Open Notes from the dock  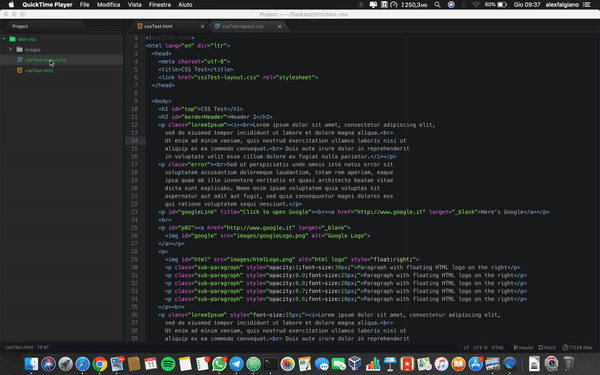pos(185,364)
